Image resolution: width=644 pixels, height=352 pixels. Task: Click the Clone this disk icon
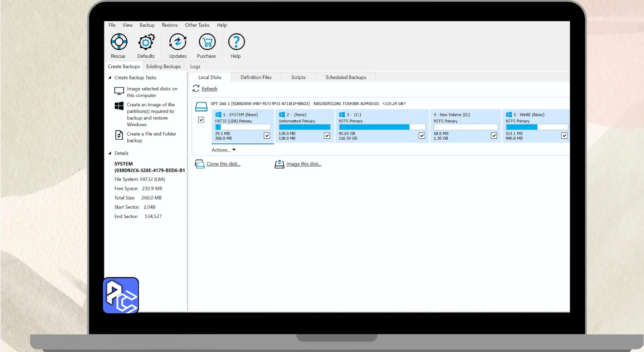click(x=200, y=164)
